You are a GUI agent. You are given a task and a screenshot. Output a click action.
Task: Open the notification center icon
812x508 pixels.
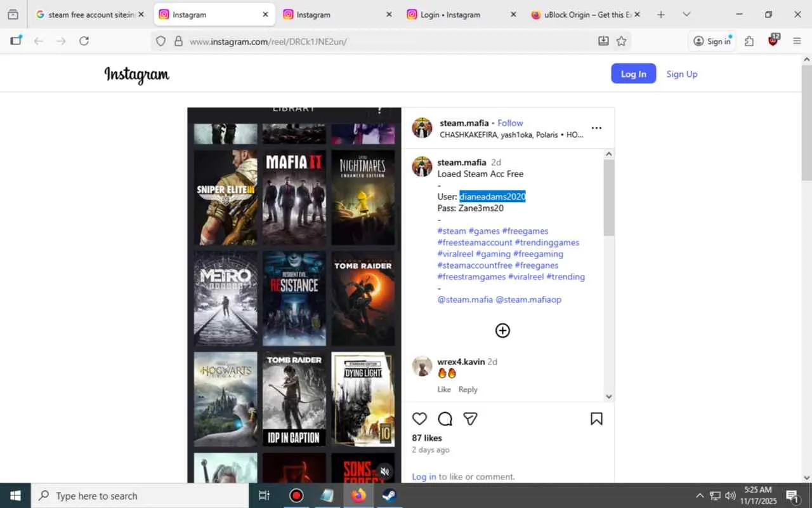coord(792,496)
